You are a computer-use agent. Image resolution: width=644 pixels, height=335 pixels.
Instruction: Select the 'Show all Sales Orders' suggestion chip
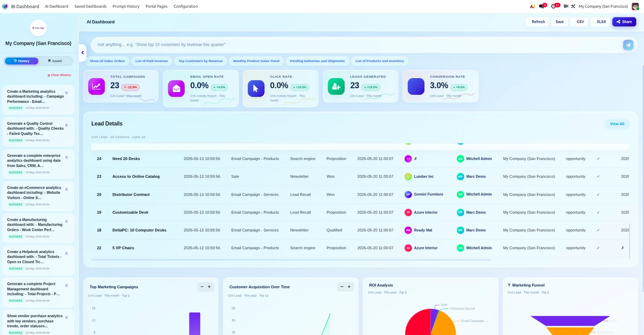(107, 61)
